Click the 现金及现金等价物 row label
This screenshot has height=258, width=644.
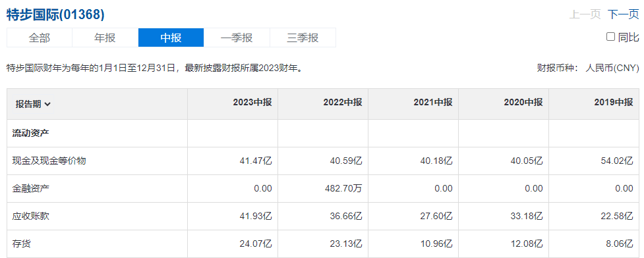[x=49, y=161]
